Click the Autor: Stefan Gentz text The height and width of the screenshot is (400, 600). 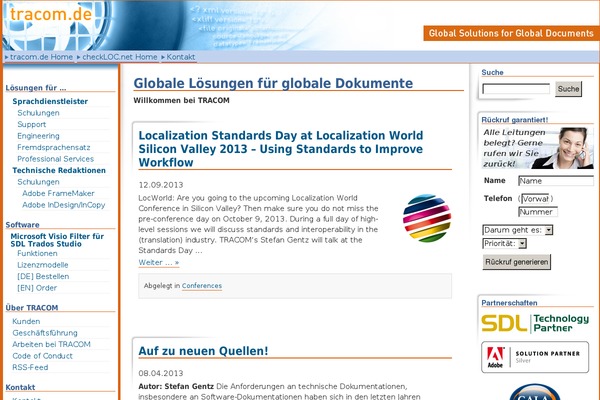[176, 386]
